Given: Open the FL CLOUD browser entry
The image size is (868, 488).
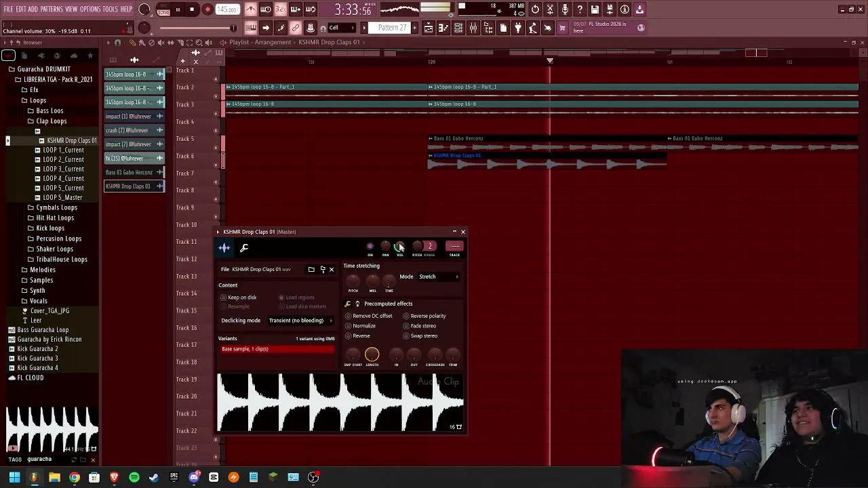Looking at the screenshot, I should (x=30, y=378).
